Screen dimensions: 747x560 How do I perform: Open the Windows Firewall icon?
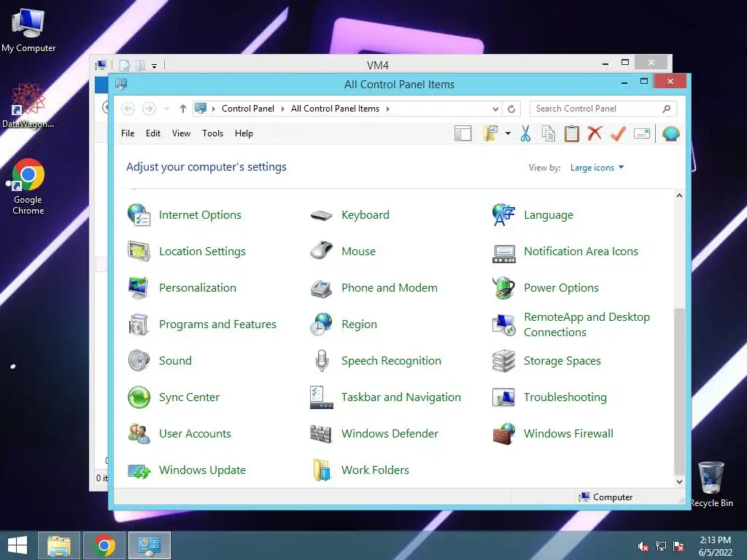pos(503,433)
